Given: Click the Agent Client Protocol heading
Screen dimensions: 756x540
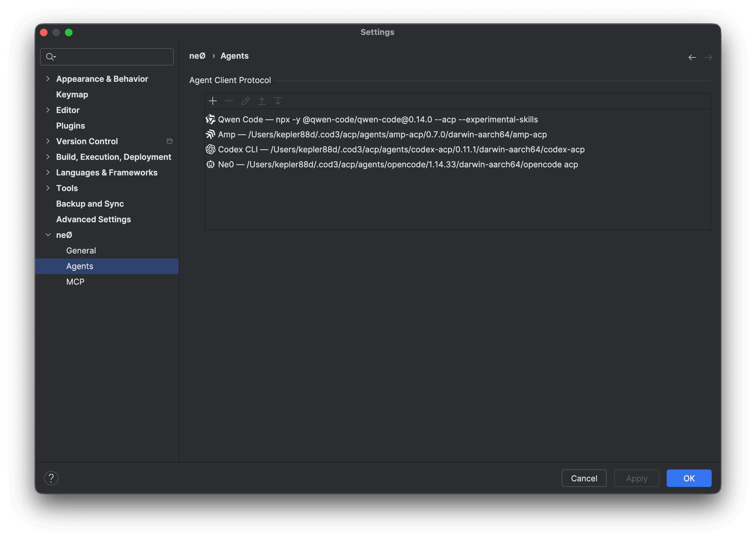Looking at the screenshot, I should [230, 80].
